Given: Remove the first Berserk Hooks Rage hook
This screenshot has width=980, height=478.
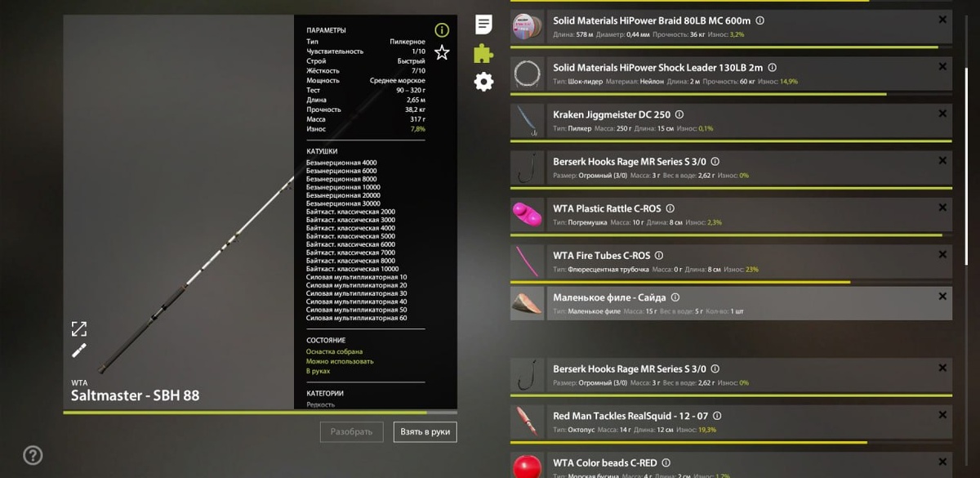Looking at the screenshot, I should click(942, 161).
